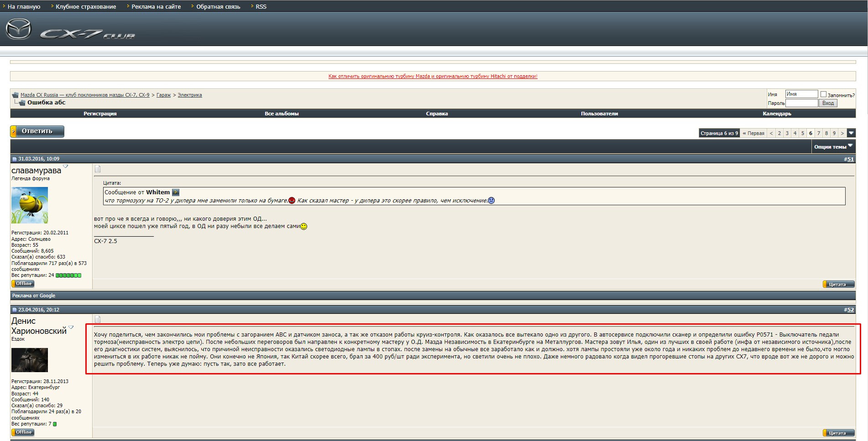
Task: Click the post icon in message #51
Action: [98, 169]
